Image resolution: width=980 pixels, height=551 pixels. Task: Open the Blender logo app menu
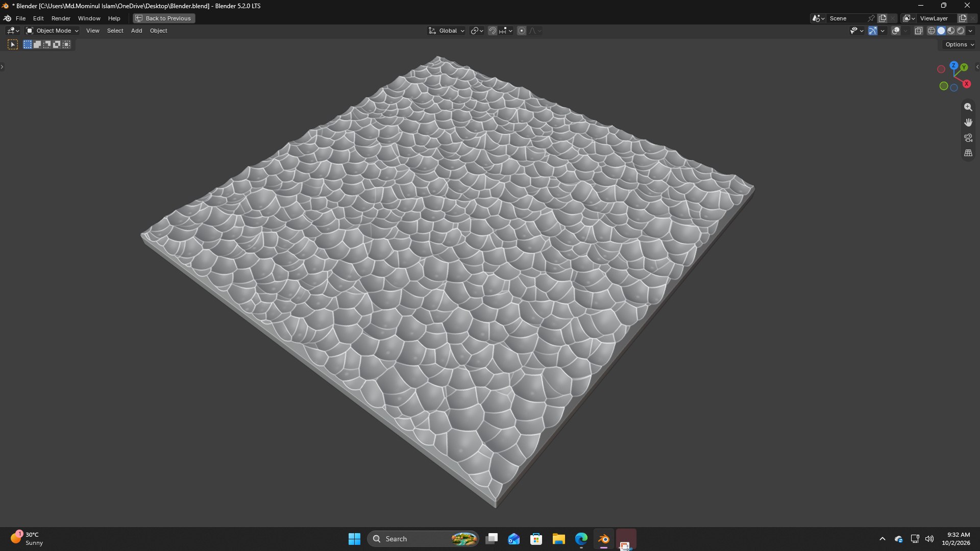7,18
